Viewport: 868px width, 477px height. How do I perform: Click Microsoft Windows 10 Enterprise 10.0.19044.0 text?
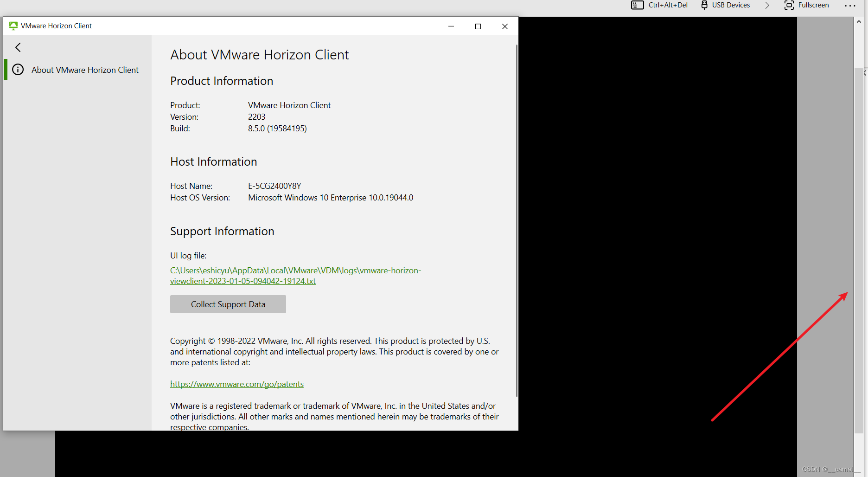tap(331, 198)
